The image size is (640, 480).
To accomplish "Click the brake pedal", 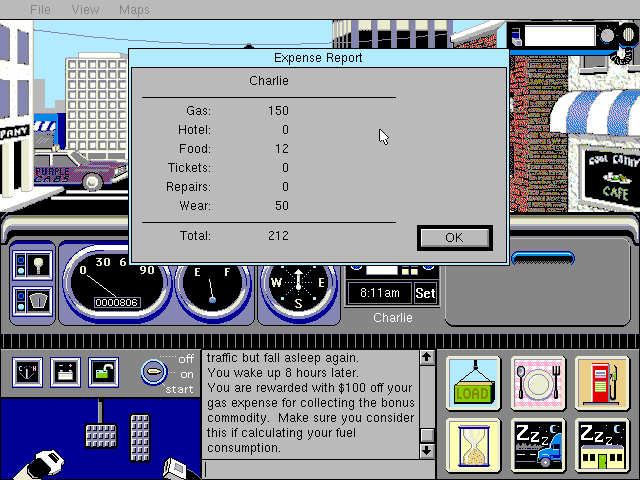I will coord(100,436).
